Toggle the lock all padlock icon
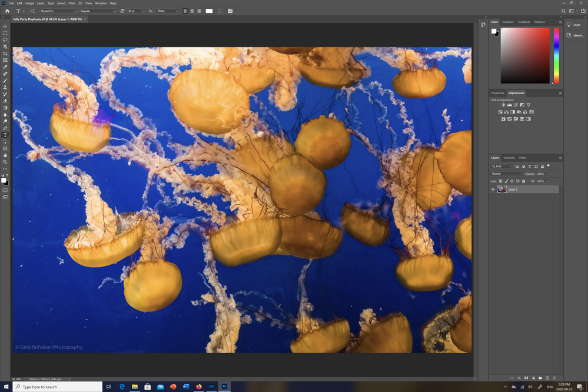Viewport: 588px width, 392px height. point(523,181)
